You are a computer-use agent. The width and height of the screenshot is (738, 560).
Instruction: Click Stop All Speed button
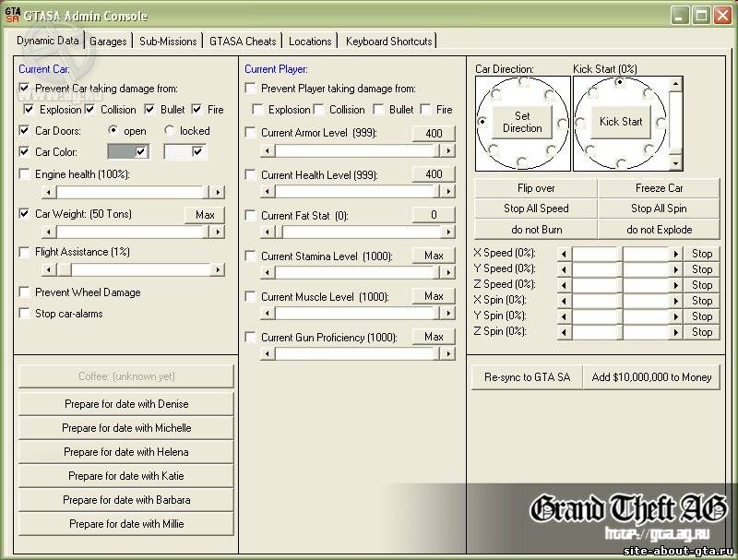pos(536,209)
